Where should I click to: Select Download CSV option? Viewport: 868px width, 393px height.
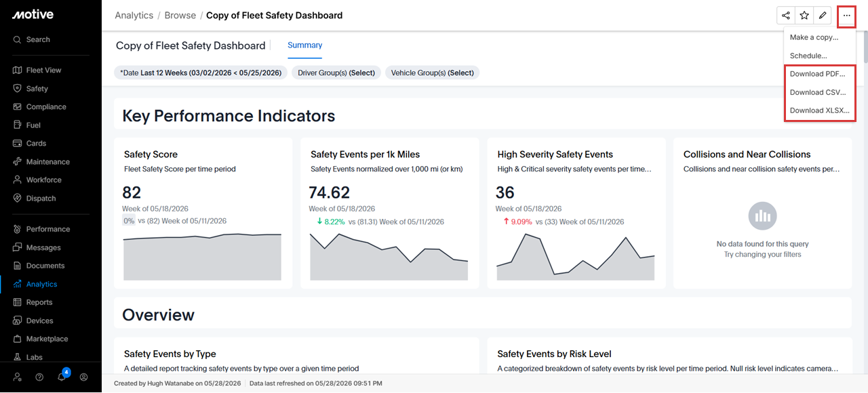point(818,92)
